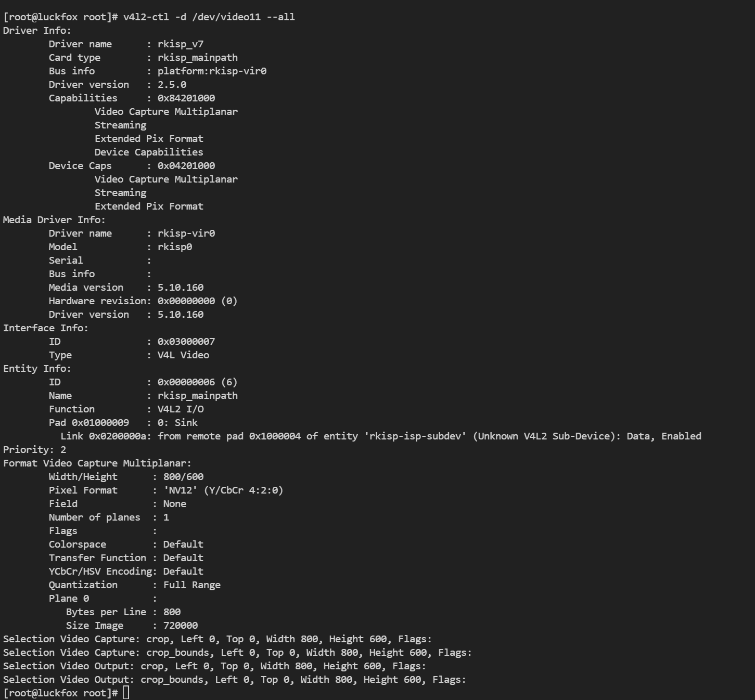
Task: Click the 'crop_bounds' text in Selection Video Capture line
Action: tap(177, 652)
